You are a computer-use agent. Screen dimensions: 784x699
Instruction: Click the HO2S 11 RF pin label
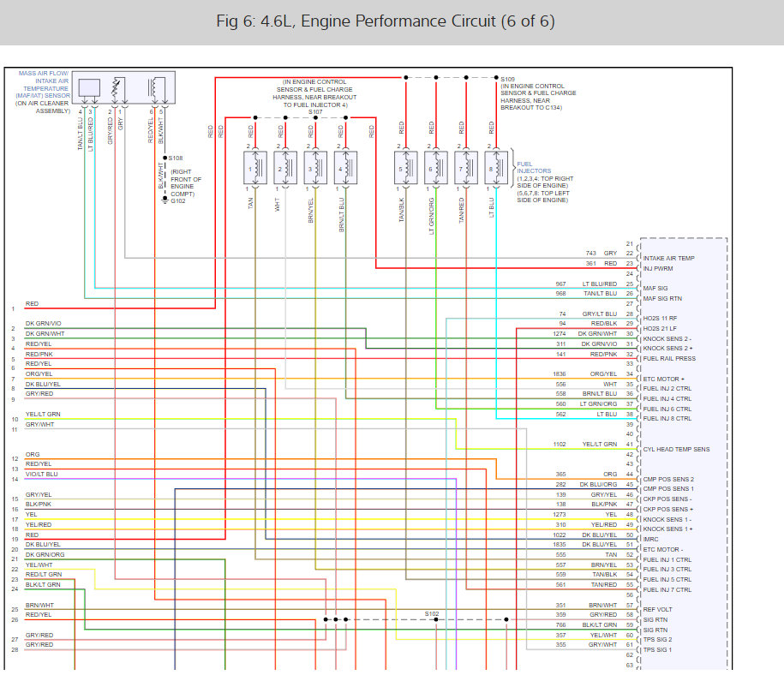pyautogui.click(x=660, y=318)
